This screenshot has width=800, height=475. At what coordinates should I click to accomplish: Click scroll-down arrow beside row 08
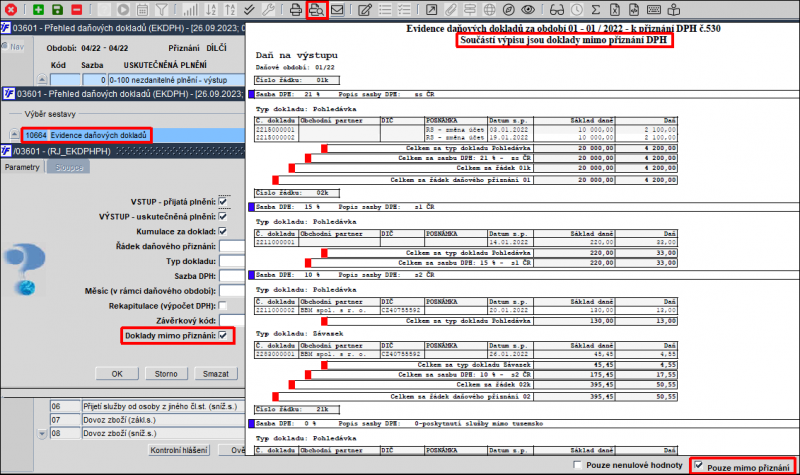click(x=42, y=434)
